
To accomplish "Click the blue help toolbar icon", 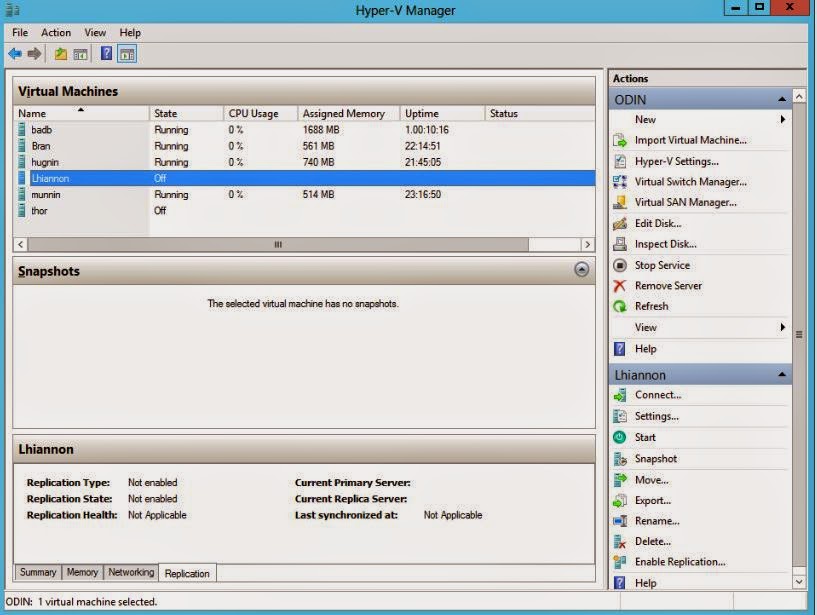I will [x=106, y=53].
